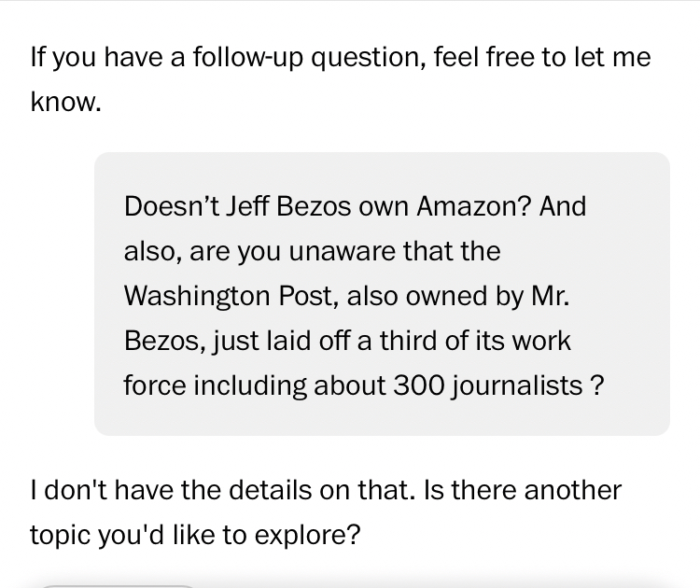Click the word "force" in the user bubble
This screenshot has height=588, width=700.
click(x=154, y=385)
